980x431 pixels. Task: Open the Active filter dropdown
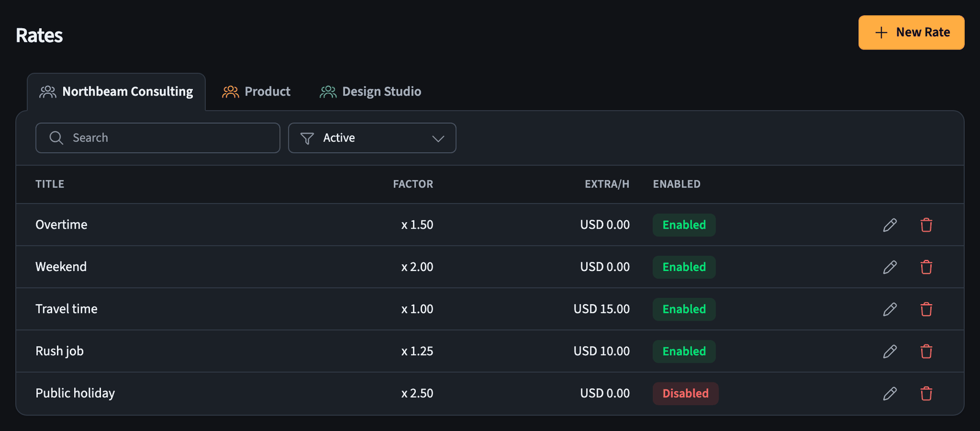pyautogui.click(x=372, y=138)
